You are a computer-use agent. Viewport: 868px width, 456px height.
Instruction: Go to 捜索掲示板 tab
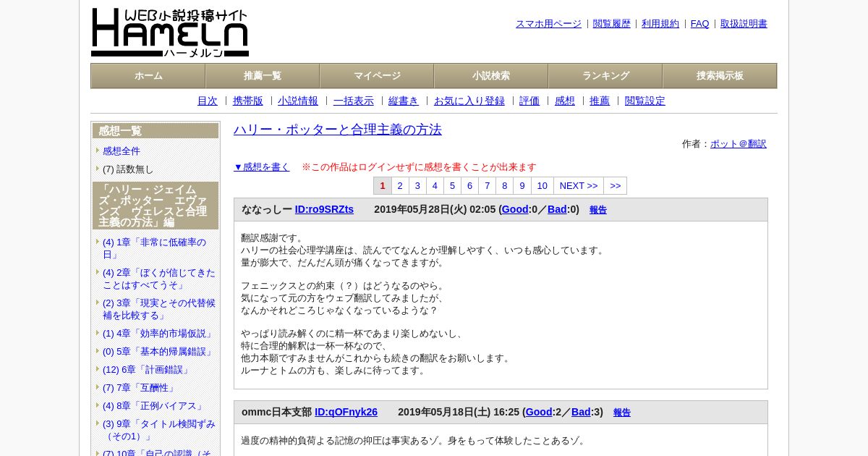(x=720, y=76)
